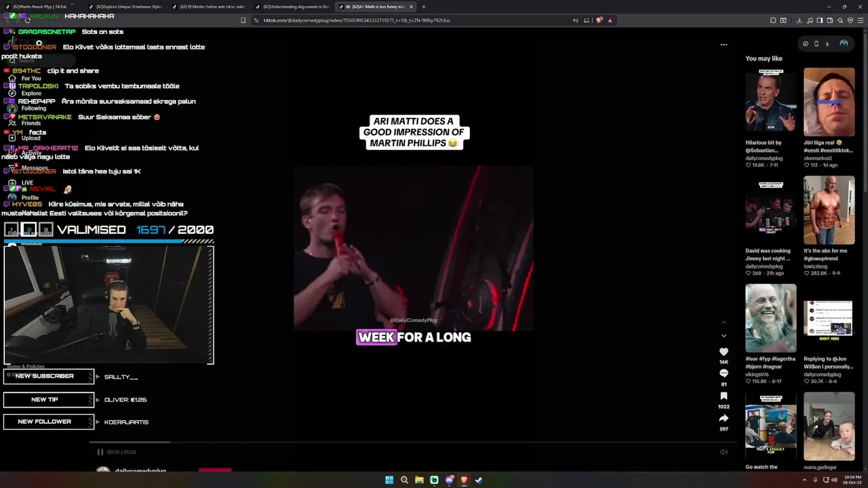Open the Replying to @Jon Wilson thumbnail

[x=829, y=318]
